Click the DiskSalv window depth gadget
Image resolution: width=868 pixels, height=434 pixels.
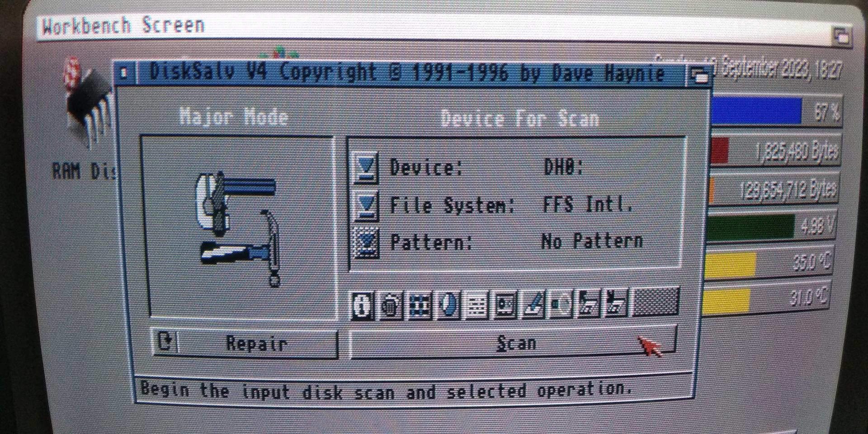[x=699, y=75]
